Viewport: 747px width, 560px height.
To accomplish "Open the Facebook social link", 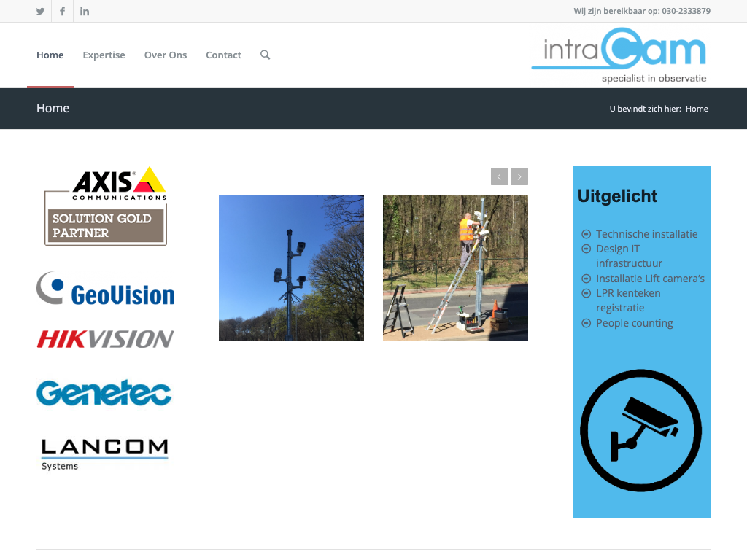I will [x=63, y=11].
